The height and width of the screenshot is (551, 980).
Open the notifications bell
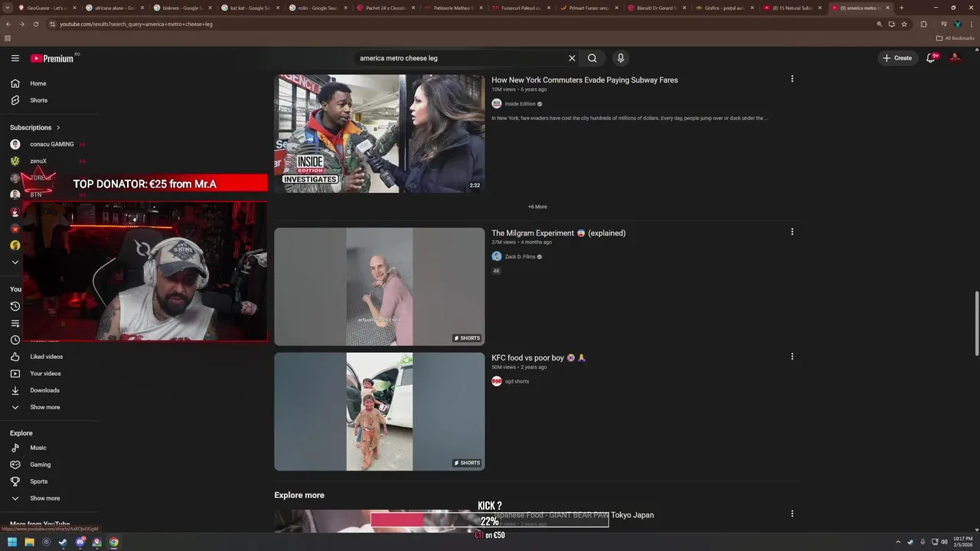tap(931, 58)
